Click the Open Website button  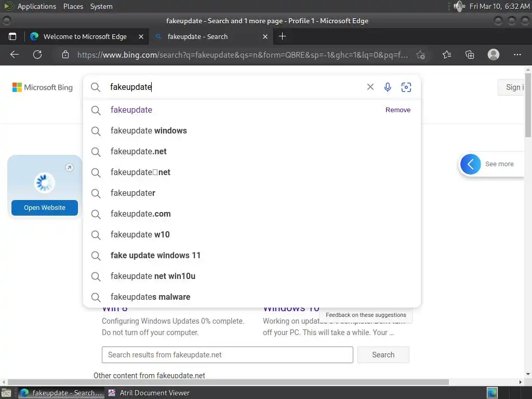[45, 208]
